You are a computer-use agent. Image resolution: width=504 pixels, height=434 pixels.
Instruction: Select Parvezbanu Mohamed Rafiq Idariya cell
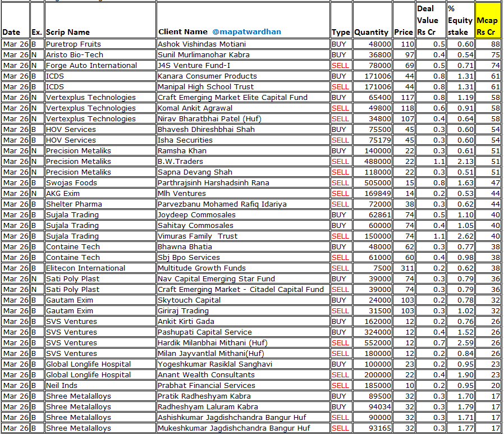(x=243, y=204)
